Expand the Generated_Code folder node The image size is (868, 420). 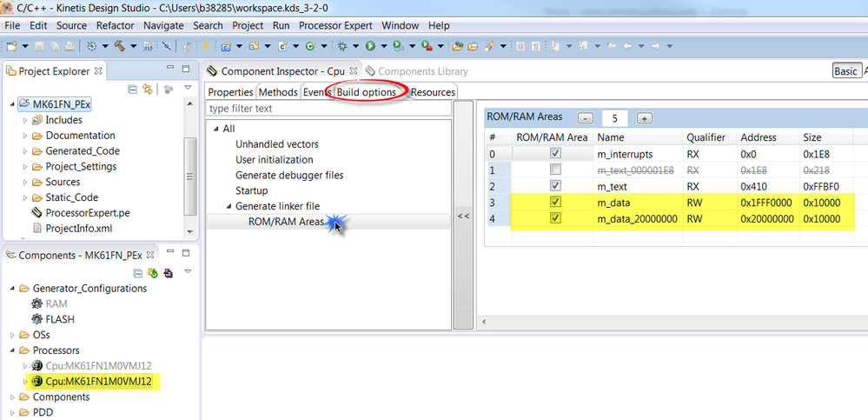[25, 150]
